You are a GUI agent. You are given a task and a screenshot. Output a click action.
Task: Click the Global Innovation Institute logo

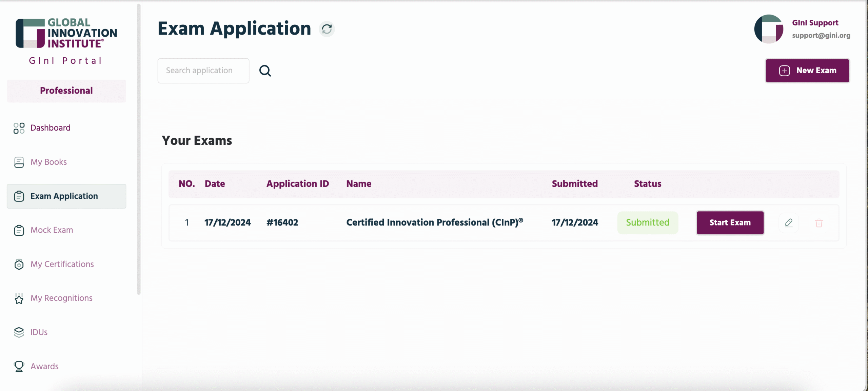(x=66, y=33)
